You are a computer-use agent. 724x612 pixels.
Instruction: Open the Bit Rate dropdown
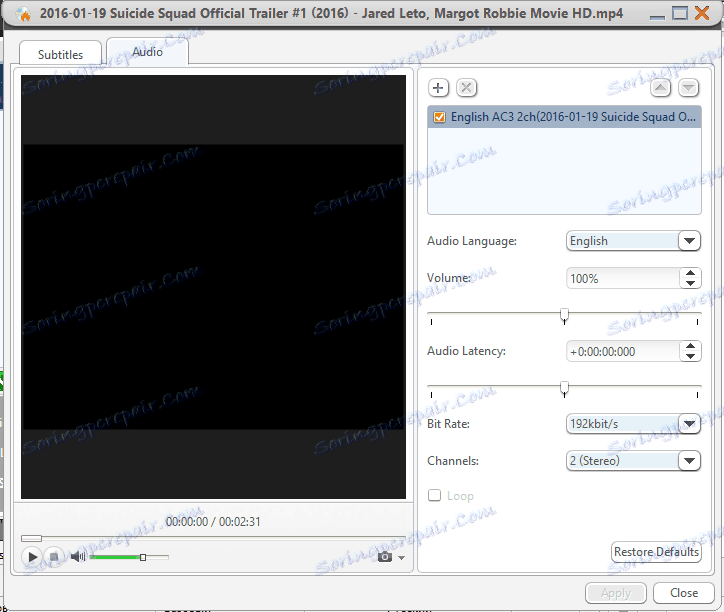click(x=689, y=424)
